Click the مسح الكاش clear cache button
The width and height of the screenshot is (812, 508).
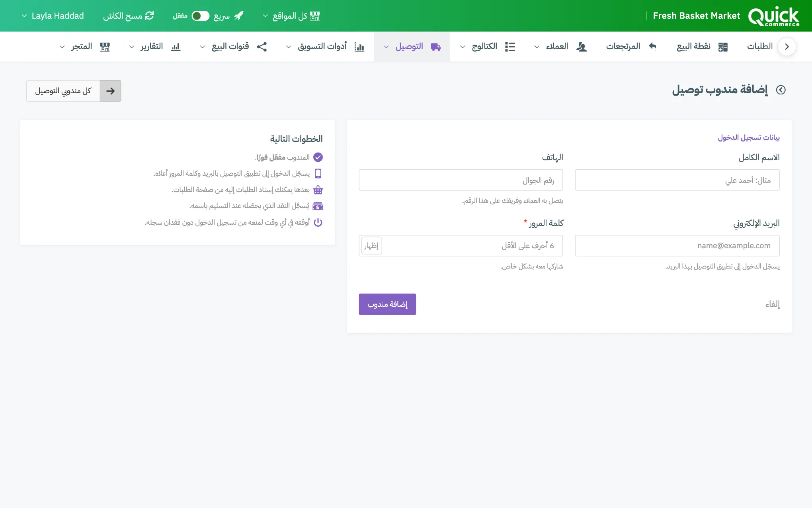point(128,16)
